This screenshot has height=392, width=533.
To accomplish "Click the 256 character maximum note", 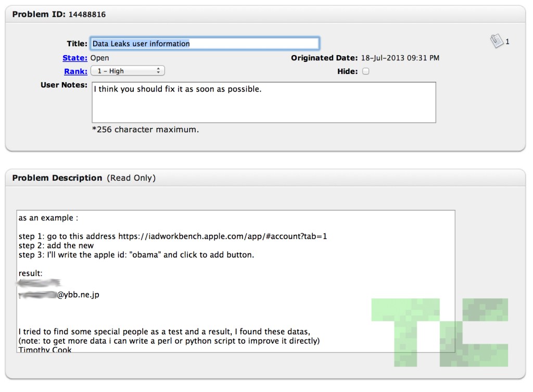I will [x=145, y=130].
